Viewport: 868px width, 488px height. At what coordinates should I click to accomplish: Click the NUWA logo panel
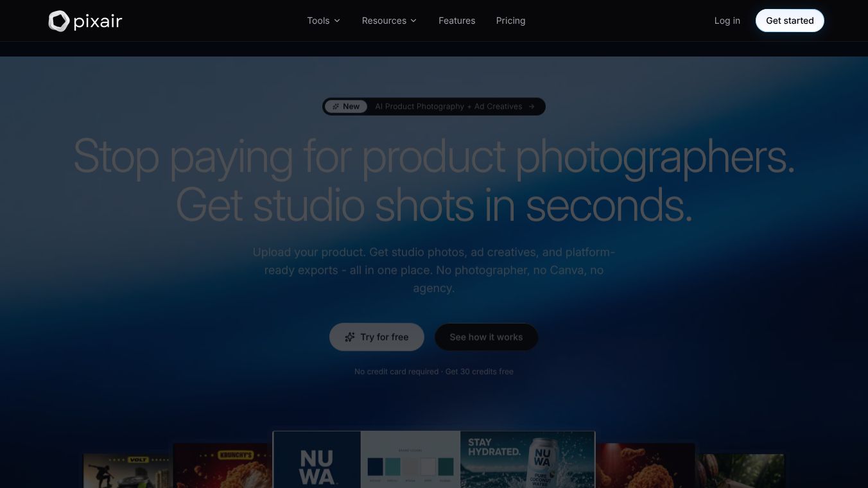(x=317, y=460)
